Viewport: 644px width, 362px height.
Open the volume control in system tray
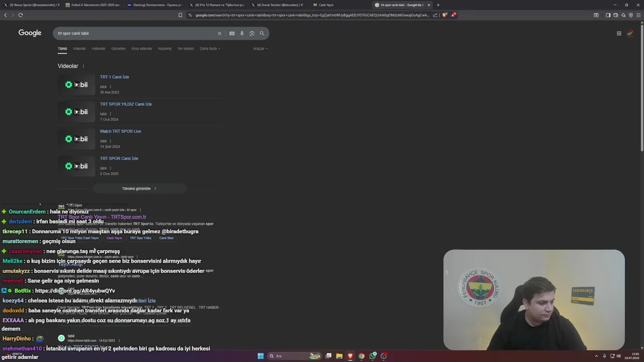click(x=618, y=356)
